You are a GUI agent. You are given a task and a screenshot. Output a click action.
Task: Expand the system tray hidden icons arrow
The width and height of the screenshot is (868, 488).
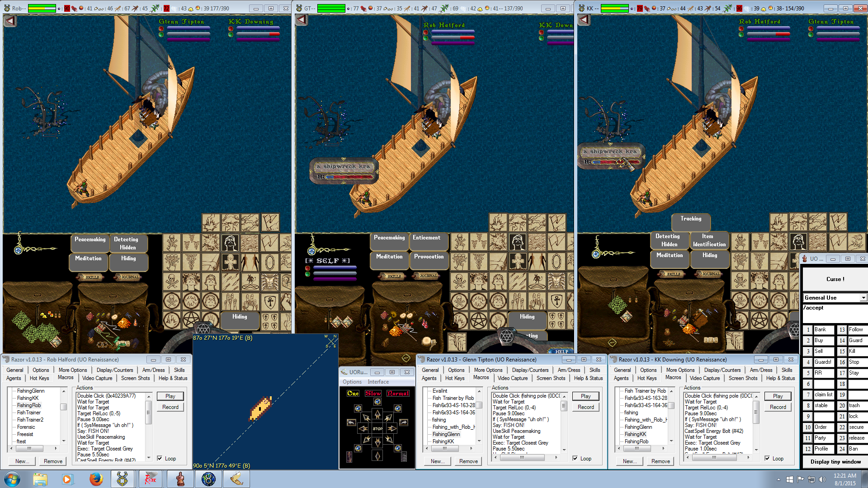click(778, 479)
